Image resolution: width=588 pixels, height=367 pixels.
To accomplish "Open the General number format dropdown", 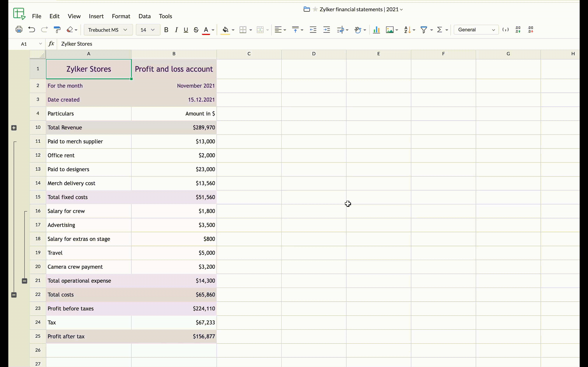I will [476, 30].
